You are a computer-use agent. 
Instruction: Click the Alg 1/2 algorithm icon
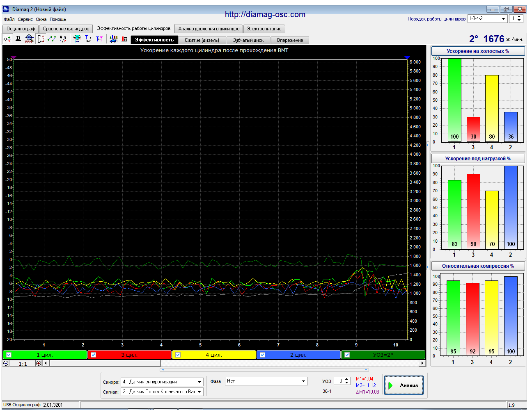[63, 39]
